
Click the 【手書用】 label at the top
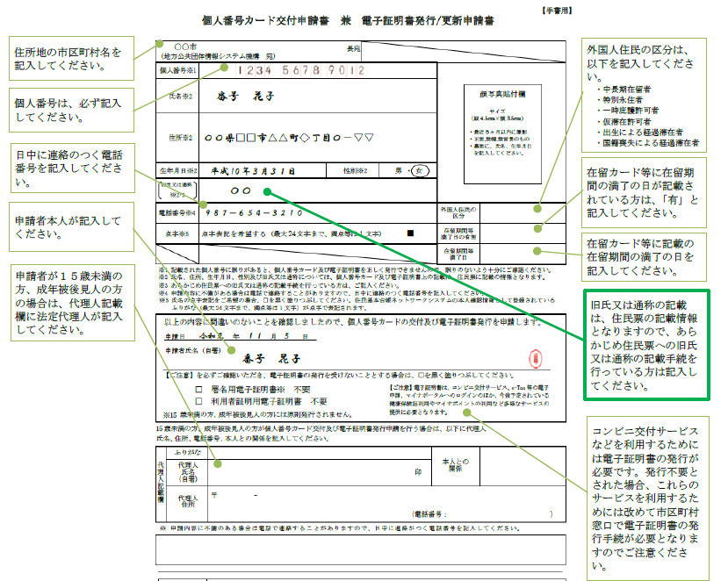tap(557, 11)
